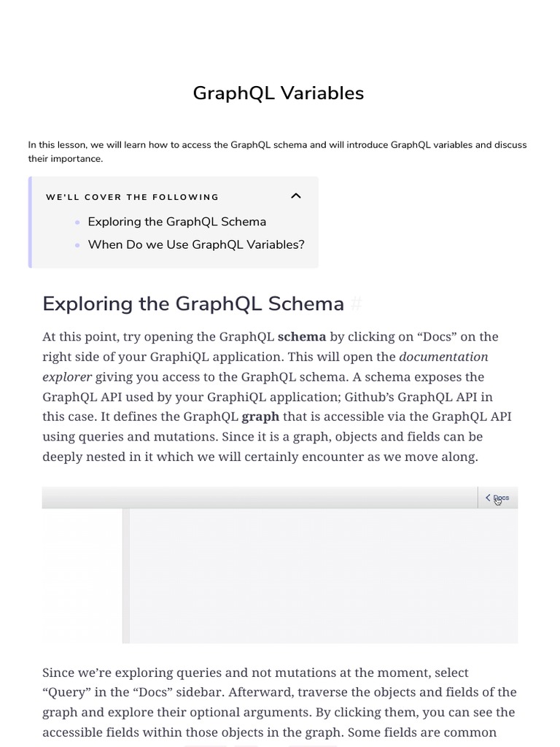Jump to "When Do we Use GraphQL Variables?"

pos(195,244)
